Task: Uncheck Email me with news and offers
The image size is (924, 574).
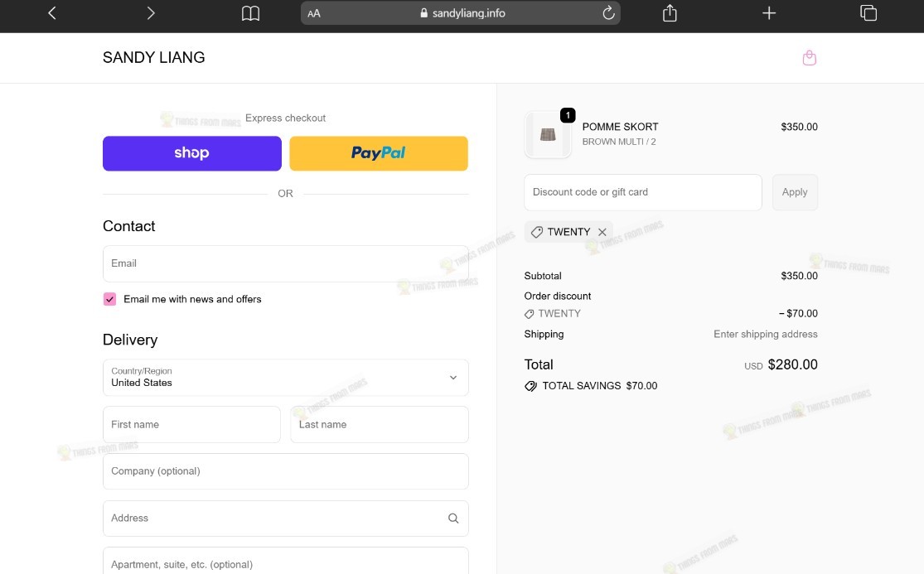Action: click(x=109, y=299)
